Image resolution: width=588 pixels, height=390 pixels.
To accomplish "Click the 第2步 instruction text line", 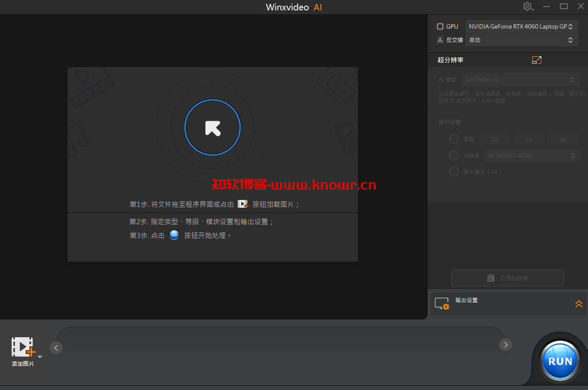I will click(201, 222).
